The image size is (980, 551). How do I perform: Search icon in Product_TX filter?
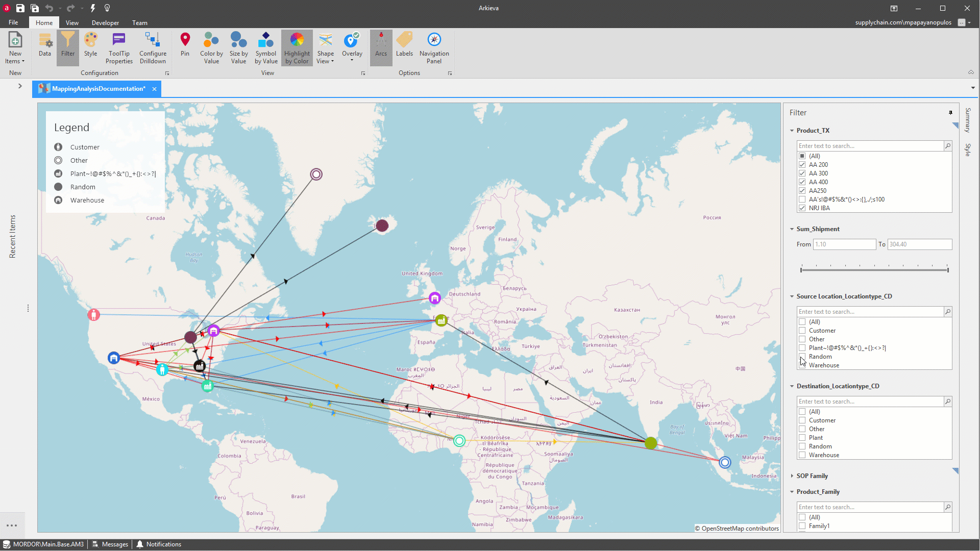948,146
